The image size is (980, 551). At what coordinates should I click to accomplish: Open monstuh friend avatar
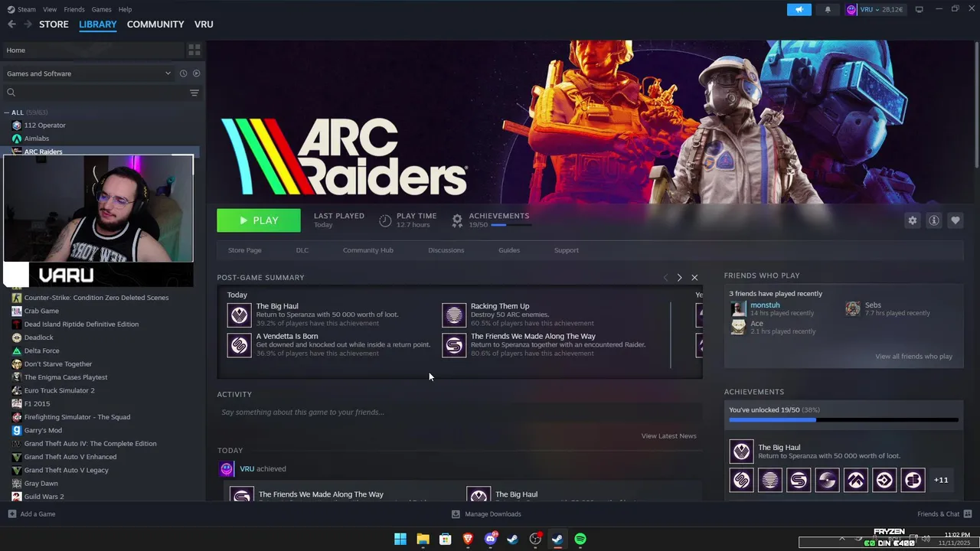click(738, 308)
